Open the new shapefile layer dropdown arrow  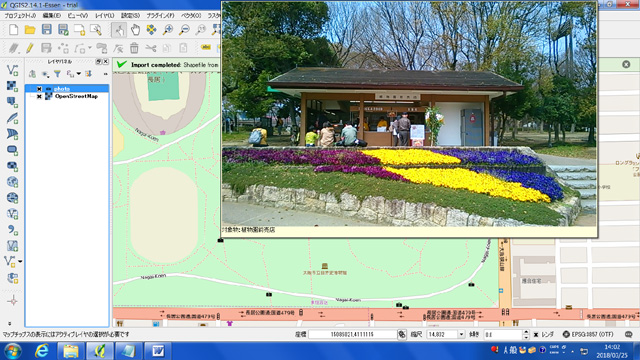pos(20,261)
